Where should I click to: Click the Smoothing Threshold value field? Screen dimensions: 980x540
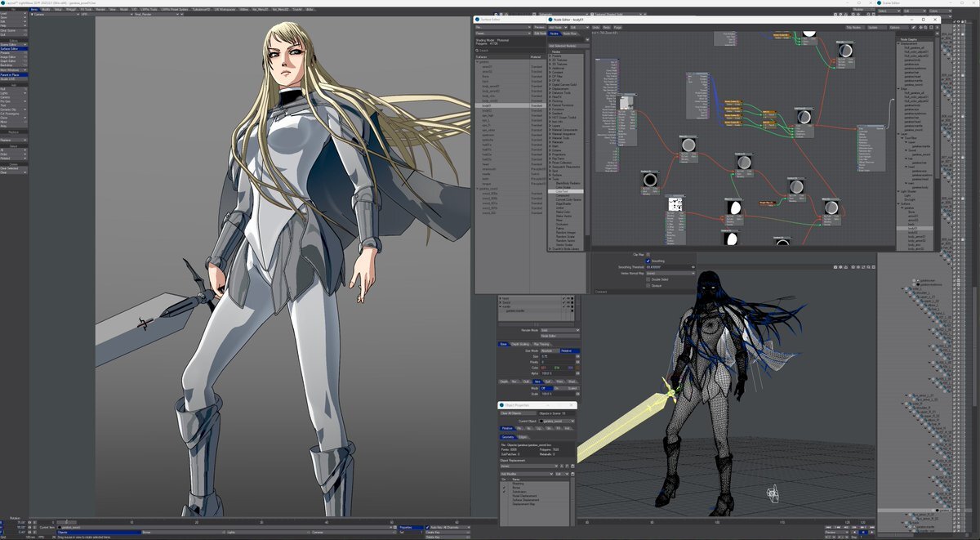[x=668, y=267]
